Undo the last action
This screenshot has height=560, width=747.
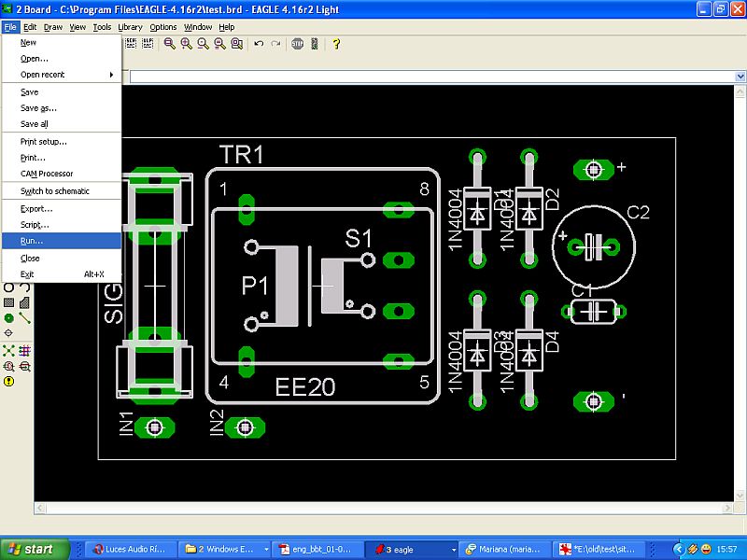click(x=259, y=44)
